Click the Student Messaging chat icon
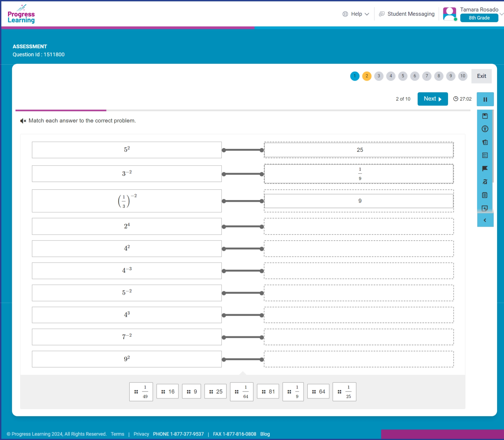The width and height of the screenshot is (504, 440). 382,14
